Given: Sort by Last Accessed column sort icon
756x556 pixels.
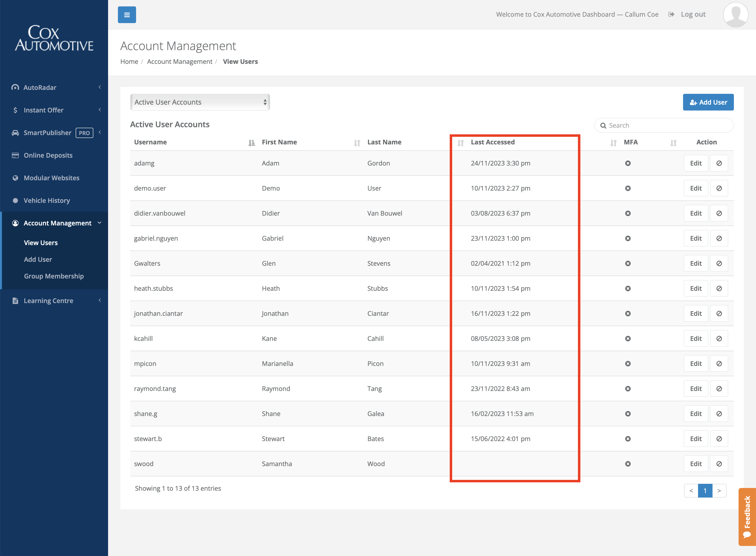Looking at the screenshot, I should point(613,143).
